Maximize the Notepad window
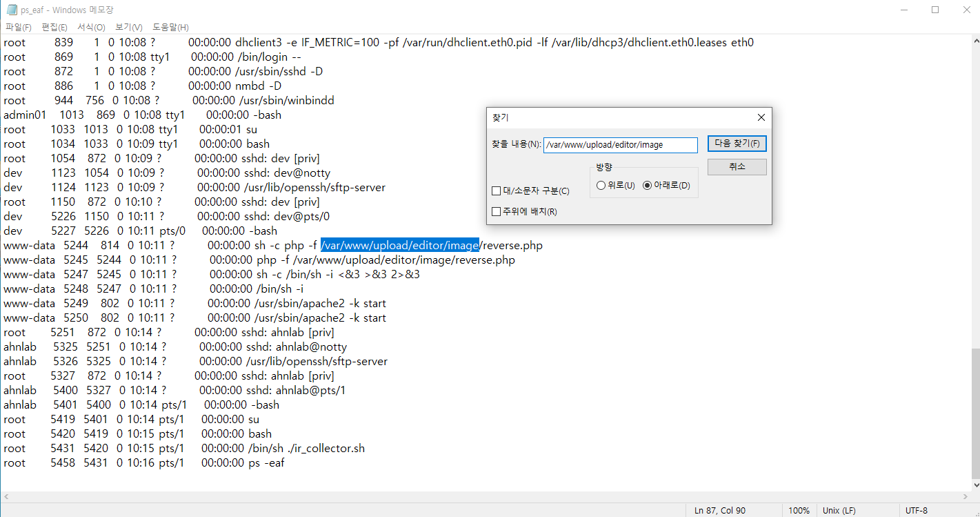Viewport: 980px width, 517px height. coord(935,10)
